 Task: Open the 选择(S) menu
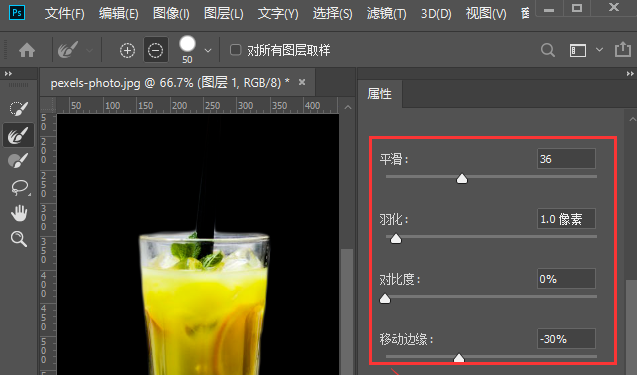[x=332, y=14]
